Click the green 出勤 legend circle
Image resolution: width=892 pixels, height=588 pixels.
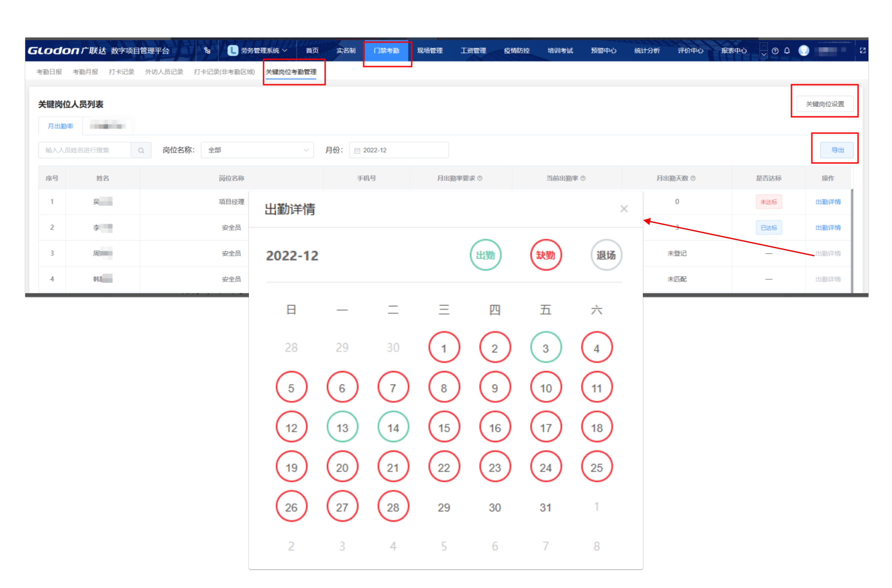click(485, 255)
